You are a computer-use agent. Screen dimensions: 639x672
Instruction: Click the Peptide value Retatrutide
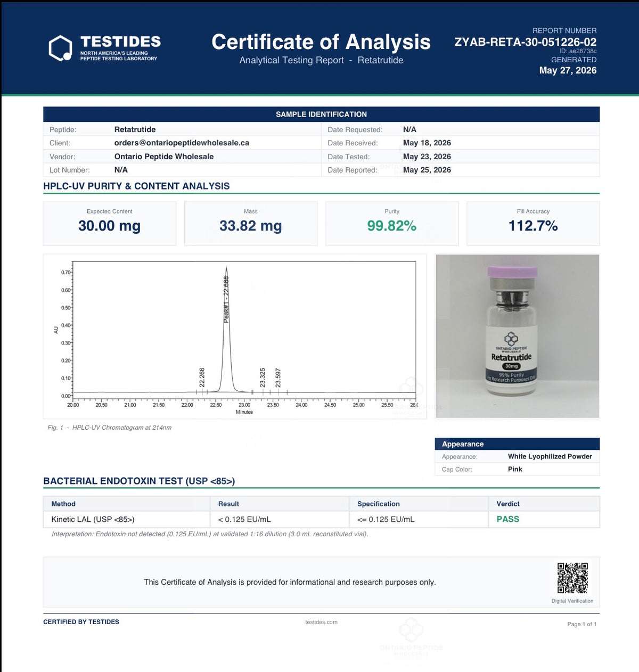pyautogui.click(x=135, y=129)
